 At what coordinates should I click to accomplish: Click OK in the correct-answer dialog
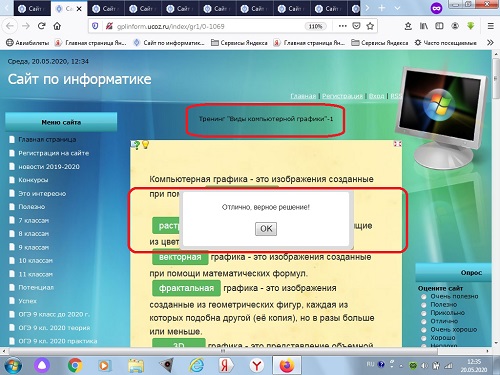(x=266, y=229)
